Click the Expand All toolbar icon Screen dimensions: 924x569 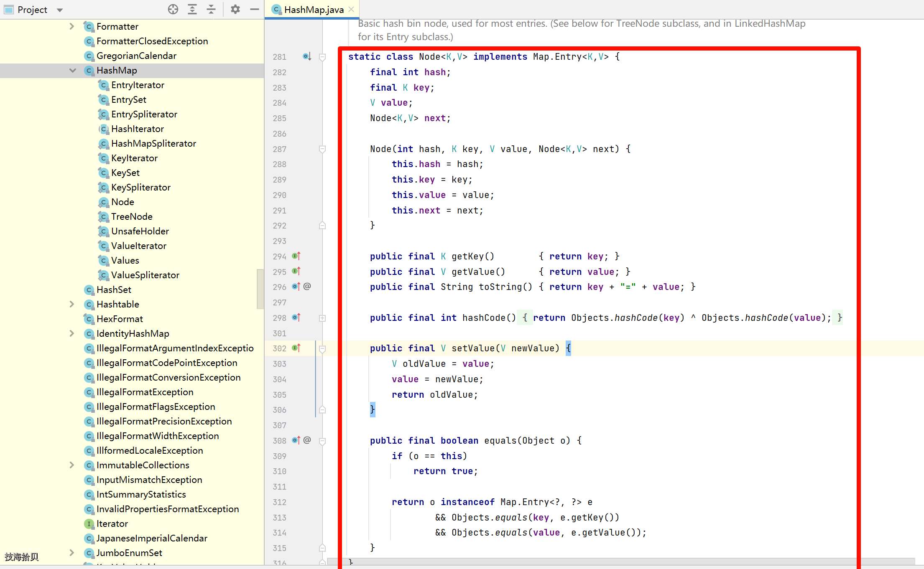pyautogui.click(x=192, y=9)
